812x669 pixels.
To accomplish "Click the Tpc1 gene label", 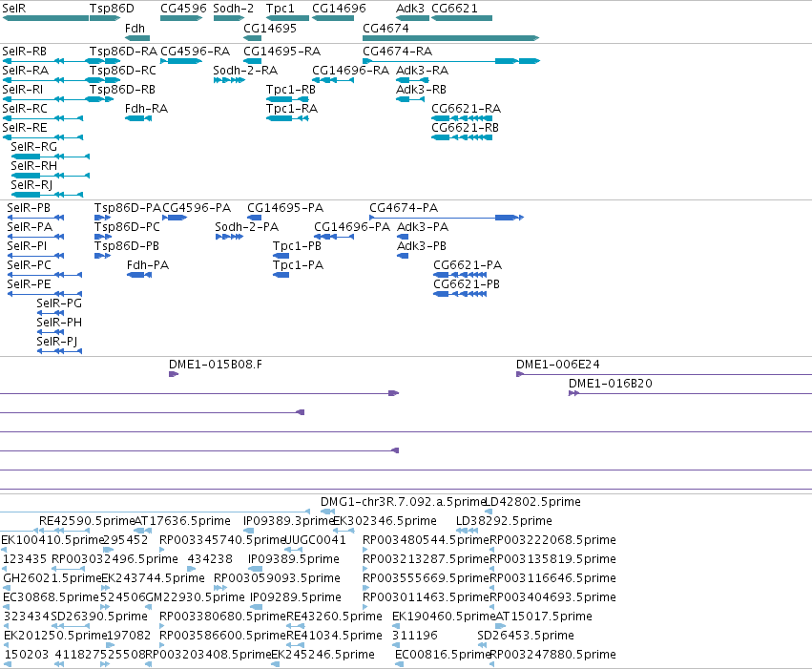I will [x=280, y=9].
